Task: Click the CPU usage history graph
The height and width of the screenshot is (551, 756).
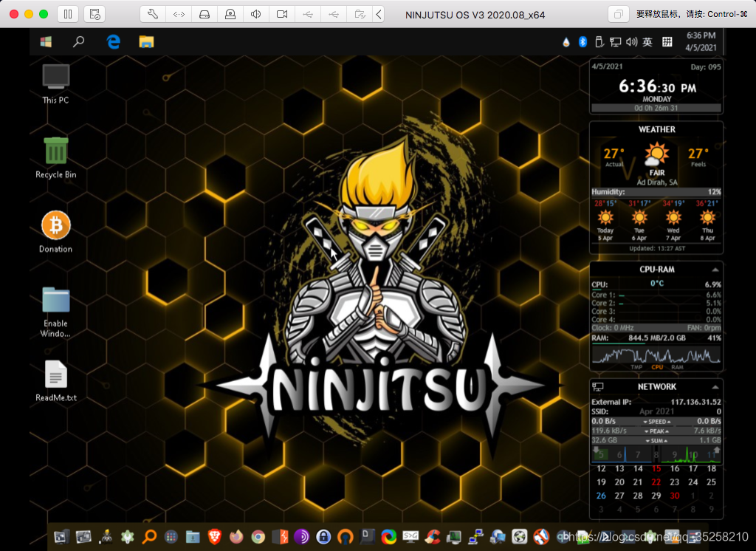Action: click(656, 355)
